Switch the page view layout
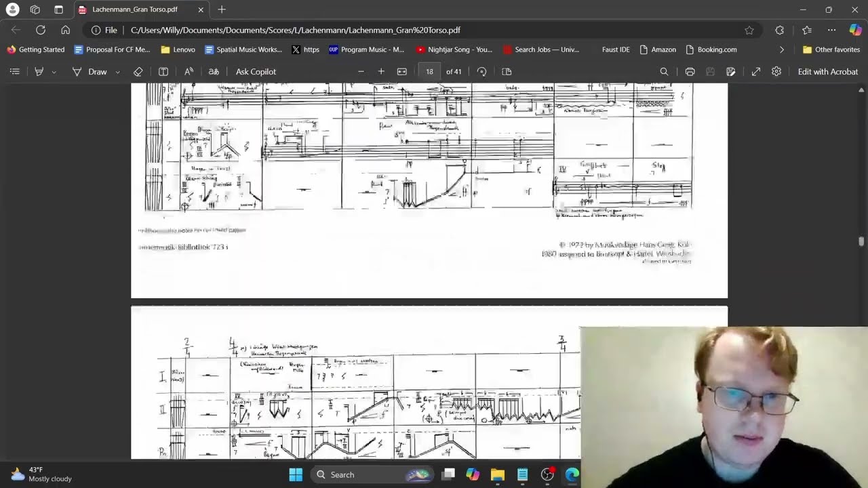The height and width of the screenshot is (488, 868). coord(507,71)
